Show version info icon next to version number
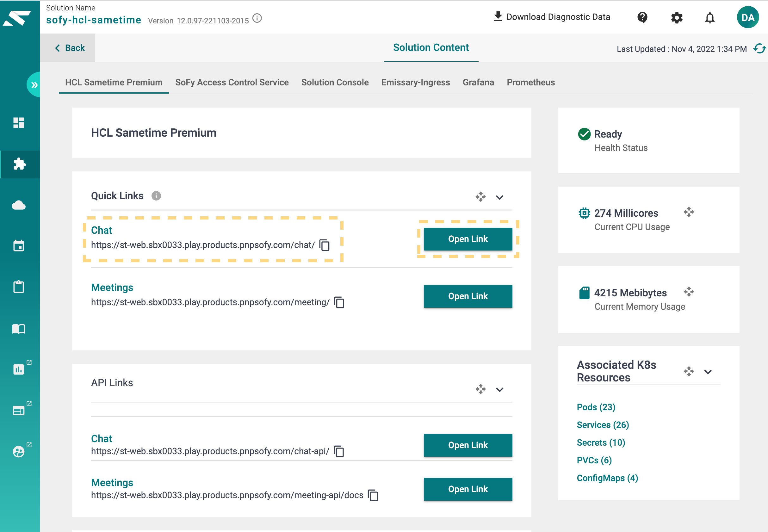The image size is (768, 532). coord(257,18)
